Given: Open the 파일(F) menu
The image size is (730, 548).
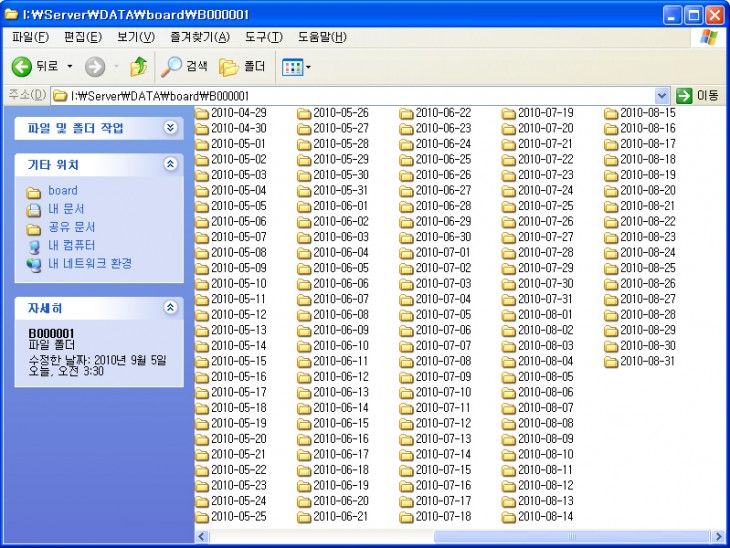Looking at the screenshot, I should 30,38.
